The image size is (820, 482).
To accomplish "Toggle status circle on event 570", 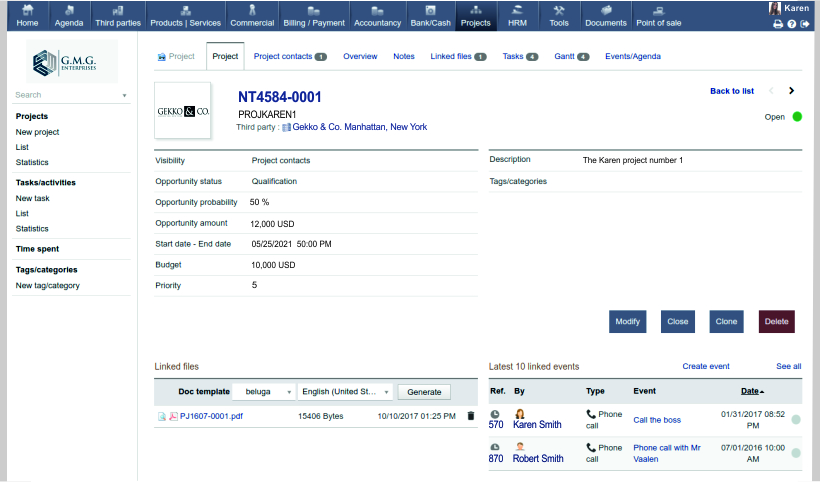I will pyautogui.click(x=796, y=420).
